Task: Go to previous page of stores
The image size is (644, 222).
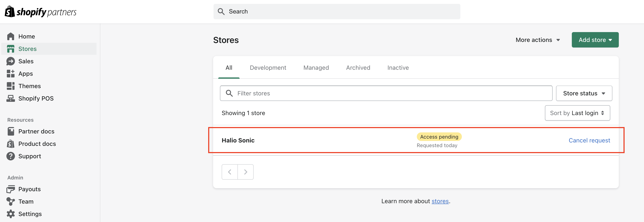Action: coord(230,172)
